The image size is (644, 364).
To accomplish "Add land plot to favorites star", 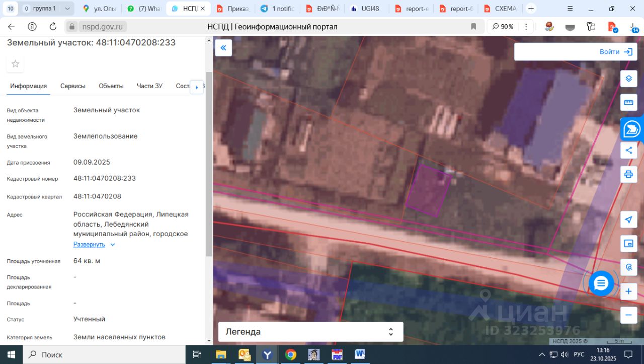I will point(15,63).
